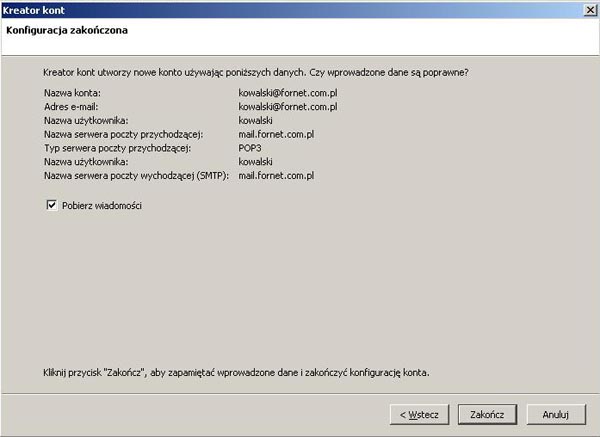Click the account name value next to Nazwa konta
This screenshot has width=600, height=437.
pyautogui.click(x=287, y=93)
